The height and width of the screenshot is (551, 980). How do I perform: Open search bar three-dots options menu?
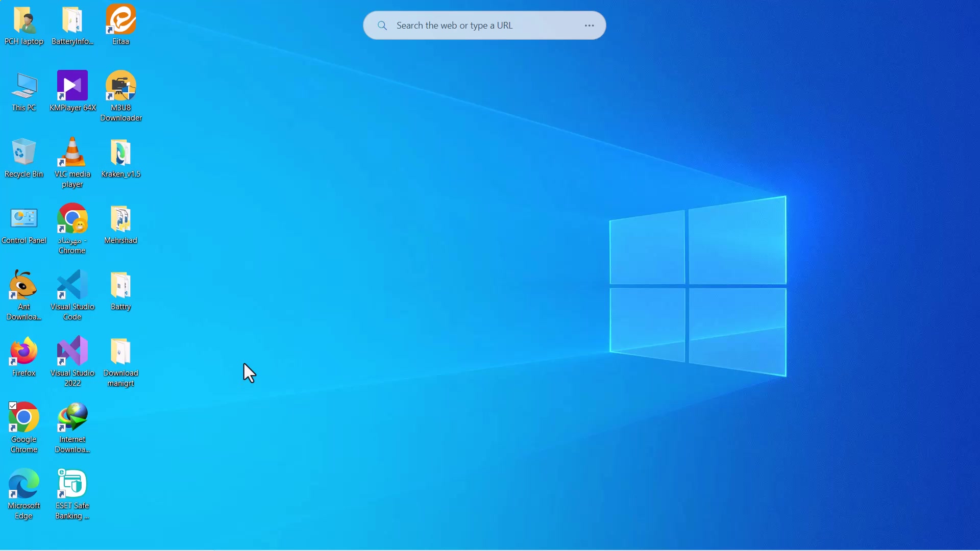590,26
